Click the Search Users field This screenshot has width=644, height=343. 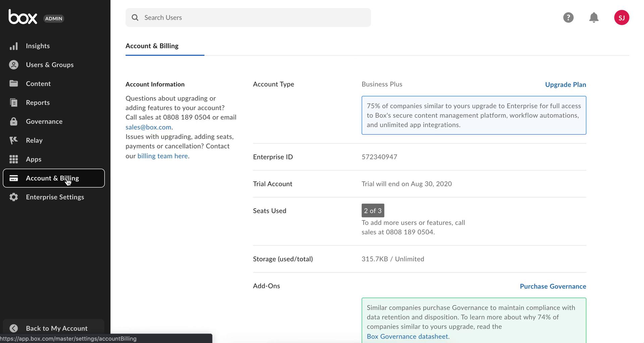click(248, 17)
